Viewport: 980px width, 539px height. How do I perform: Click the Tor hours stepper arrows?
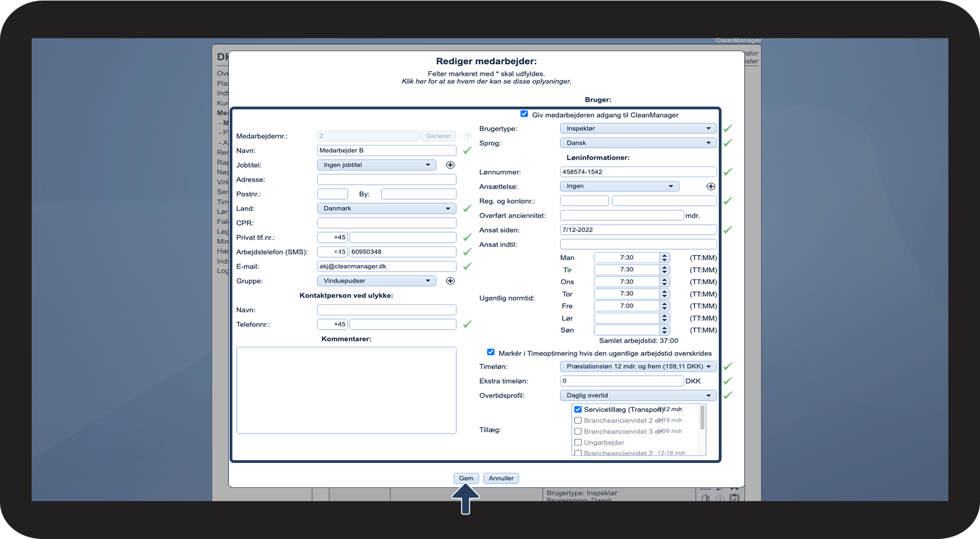pyautogui.click(x=664, y=294)
